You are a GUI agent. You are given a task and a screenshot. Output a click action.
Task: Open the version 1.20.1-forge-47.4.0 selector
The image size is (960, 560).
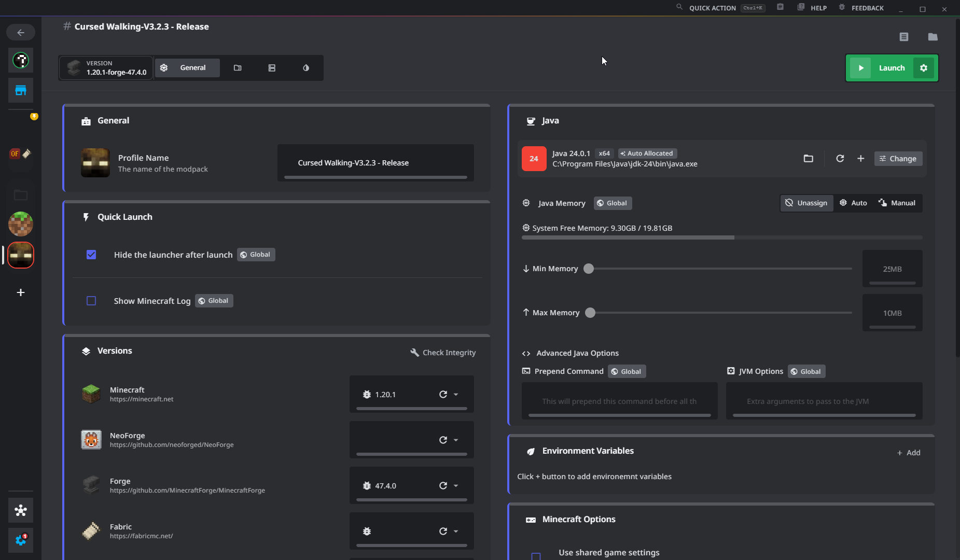[x=106, y=68]
